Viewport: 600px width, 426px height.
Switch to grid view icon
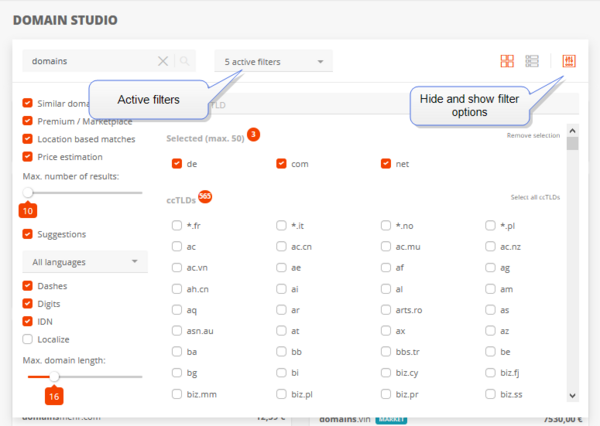[507, 61]
